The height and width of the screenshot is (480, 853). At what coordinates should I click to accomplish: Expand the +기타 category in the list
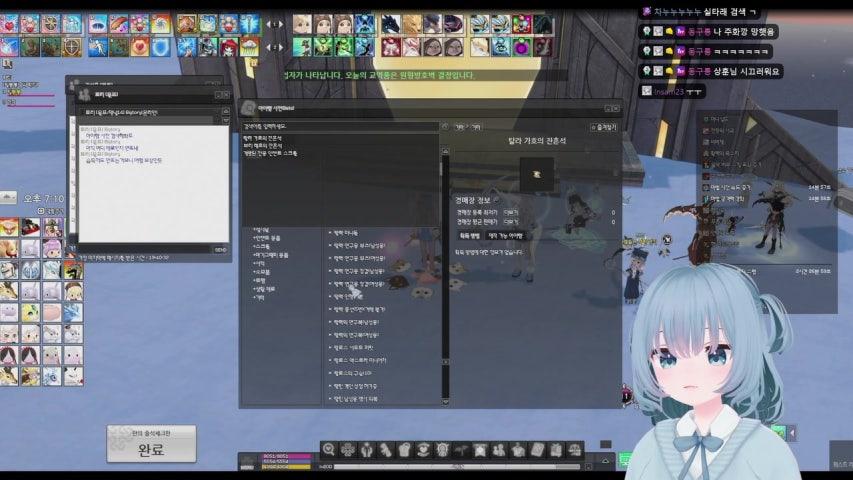tap(258, 298)
